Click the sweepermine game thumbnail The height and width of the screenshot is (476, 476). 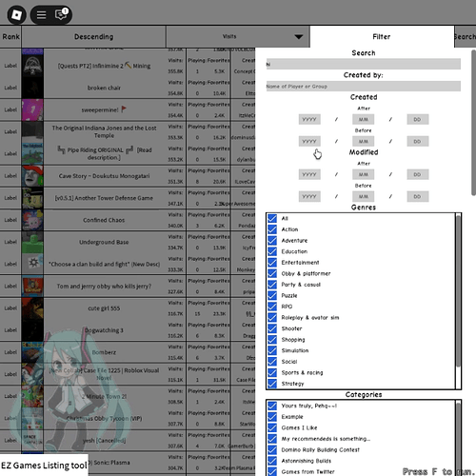(x=32, y=109)
